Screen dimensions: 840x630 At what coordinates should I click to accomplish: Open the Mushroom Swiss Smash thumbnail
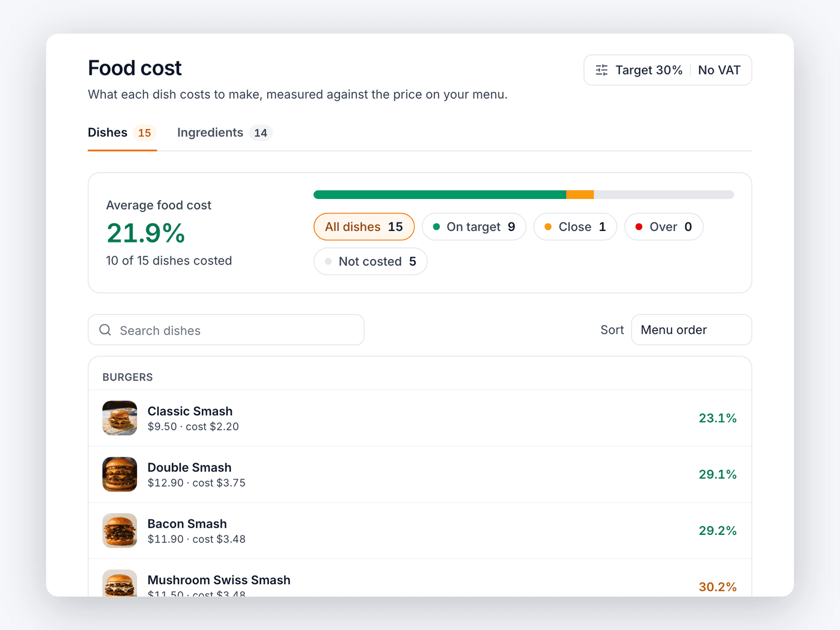pyautogui.click(x=120, y=583)
